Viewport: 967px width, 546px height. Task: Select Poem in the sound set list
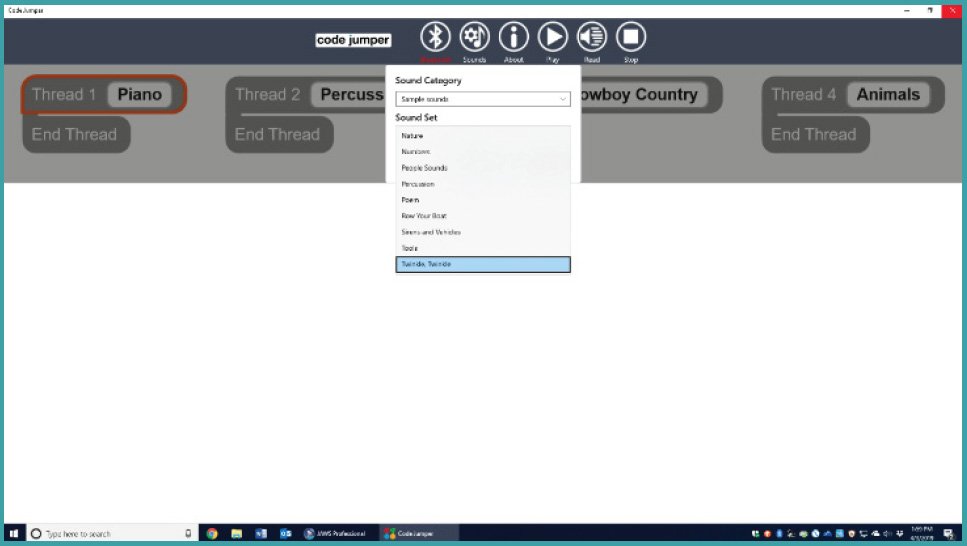click(x=483, y=200)
